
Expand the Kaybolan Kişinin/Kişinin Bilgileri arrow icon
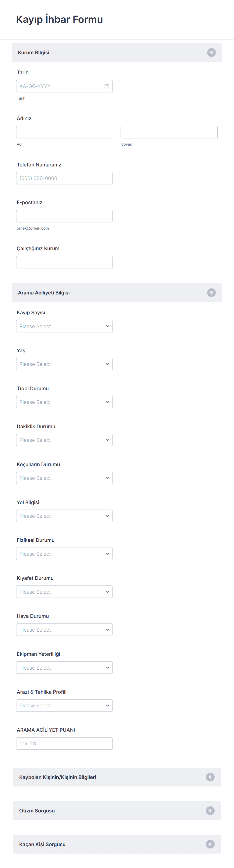coord(210,777)
